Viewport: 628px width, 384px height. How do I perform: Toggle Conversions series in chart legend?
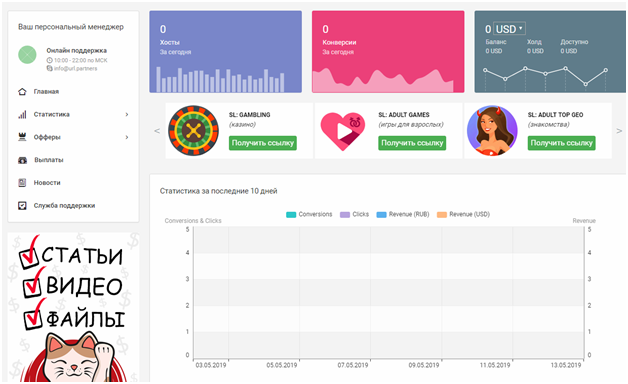tap(309, 214)
